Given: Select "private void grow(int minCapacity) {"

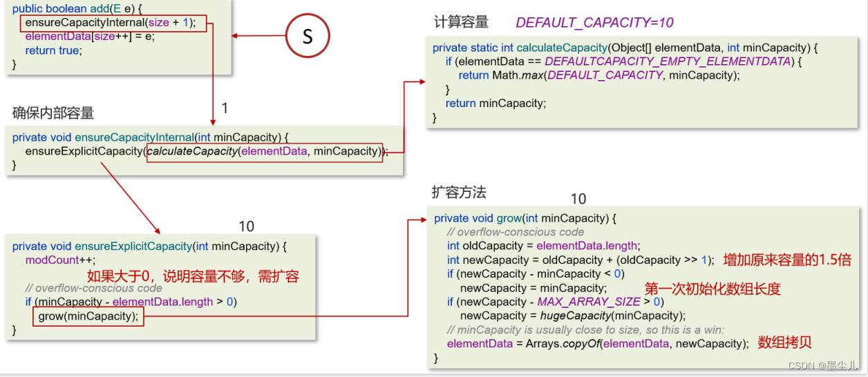Looking at the screenshot, I should coord(525,218).
